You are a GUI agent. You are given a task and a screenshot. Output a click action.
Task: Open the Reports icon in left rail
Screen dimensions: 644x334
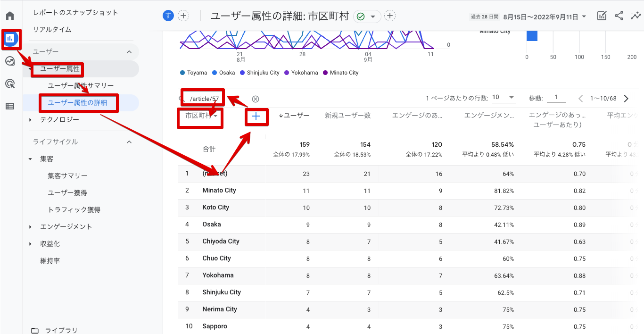[10, 38]
